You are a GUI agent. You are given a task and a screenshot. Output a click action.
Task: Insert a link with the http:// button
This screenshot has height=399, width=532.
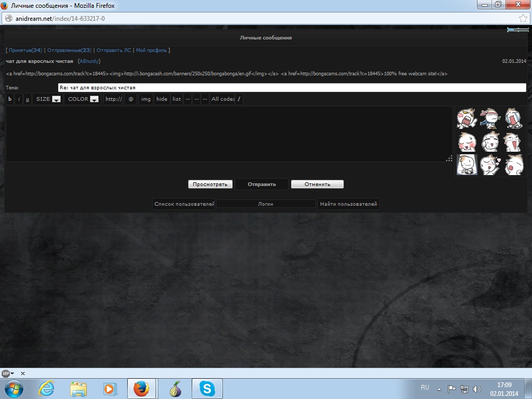pyautogui.click(x=113, y=99)
